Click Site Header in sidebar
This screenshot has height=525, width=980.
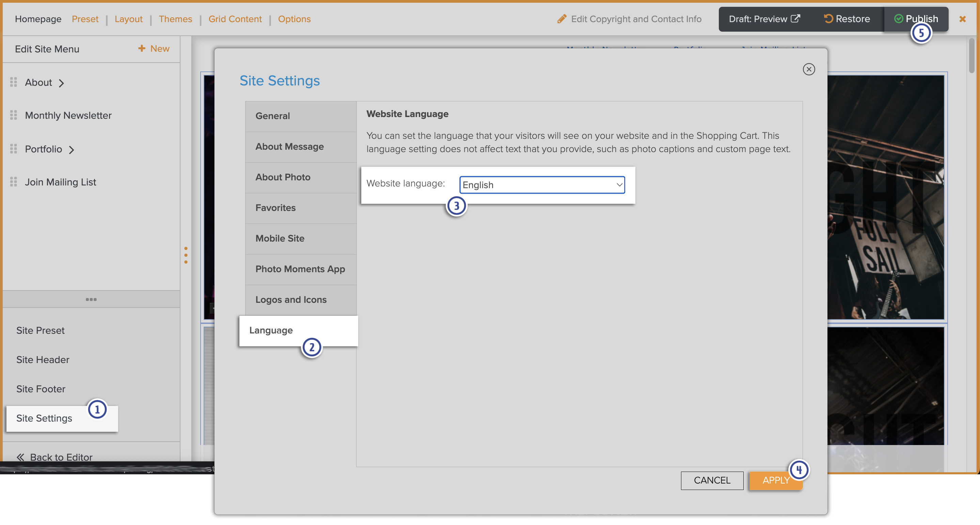[x=43, y=360]
